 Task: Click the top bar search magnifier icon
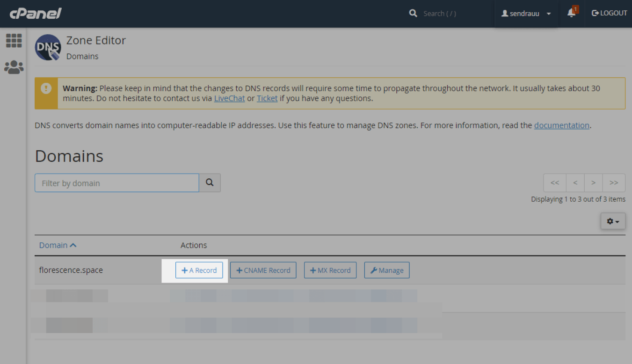click(x=413, y=14)
